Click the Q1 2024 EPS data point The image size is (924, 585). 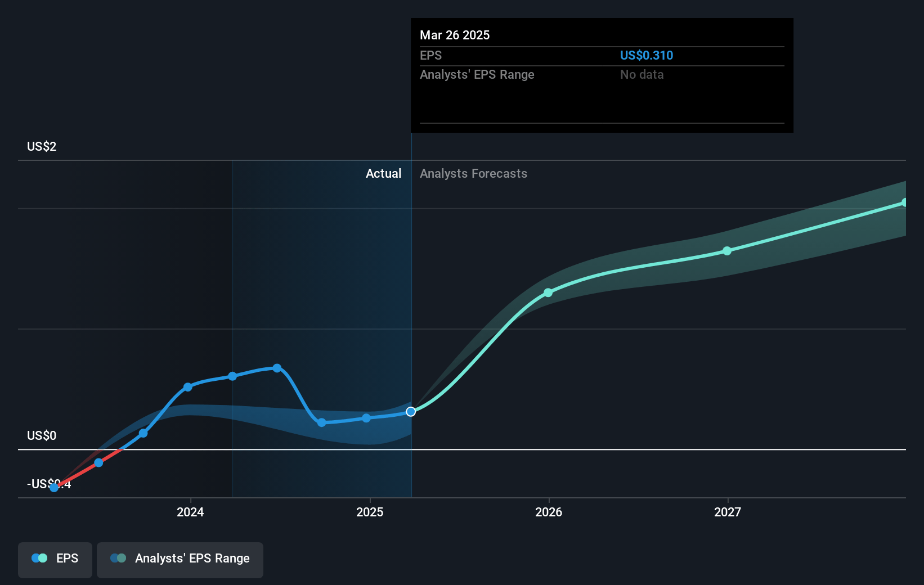[232, 376]
